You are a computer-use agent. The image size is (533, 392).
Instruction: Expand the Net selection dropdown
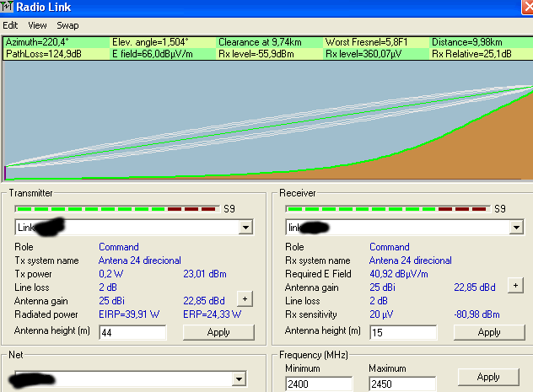click(239, 379)
